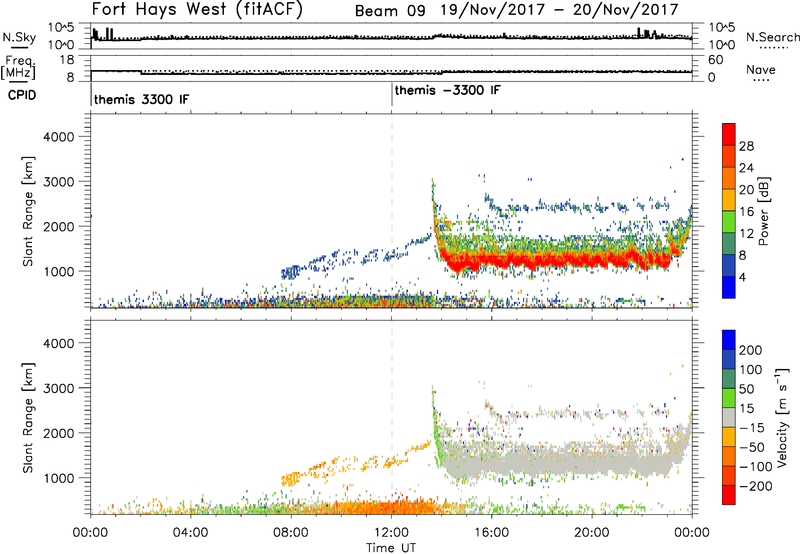Click the date range '19/Nov/2017 - 20/Nov/2017'
This screenshot has width=800, height=554.
tap(560, 10)
